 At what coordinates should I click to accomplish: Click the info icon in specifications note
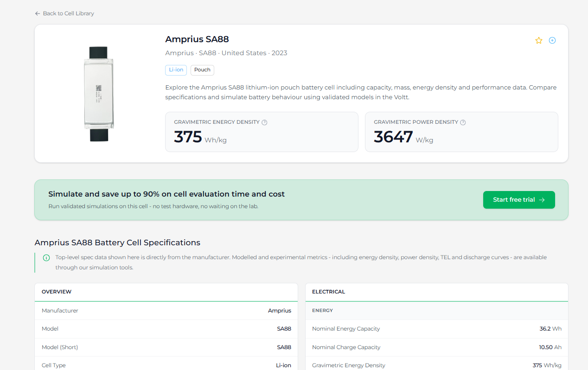pyautogui.click(x=46, y=258)
